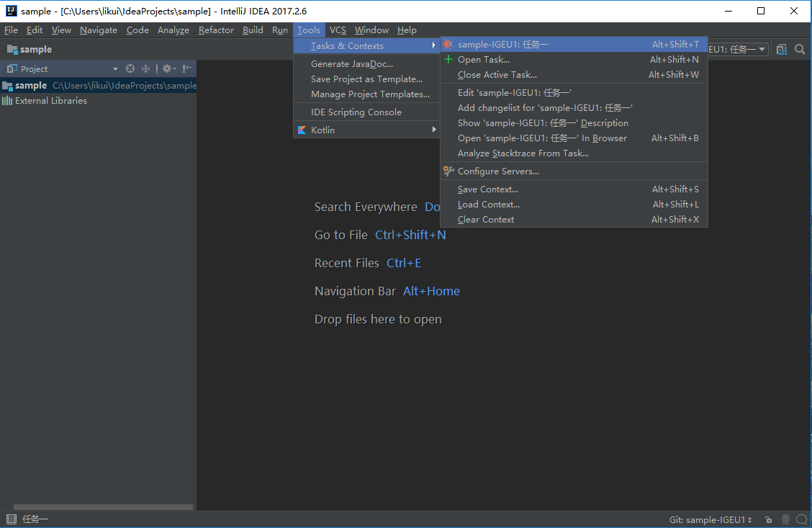Click the External Libraries bar icon

tap(7, 101)
